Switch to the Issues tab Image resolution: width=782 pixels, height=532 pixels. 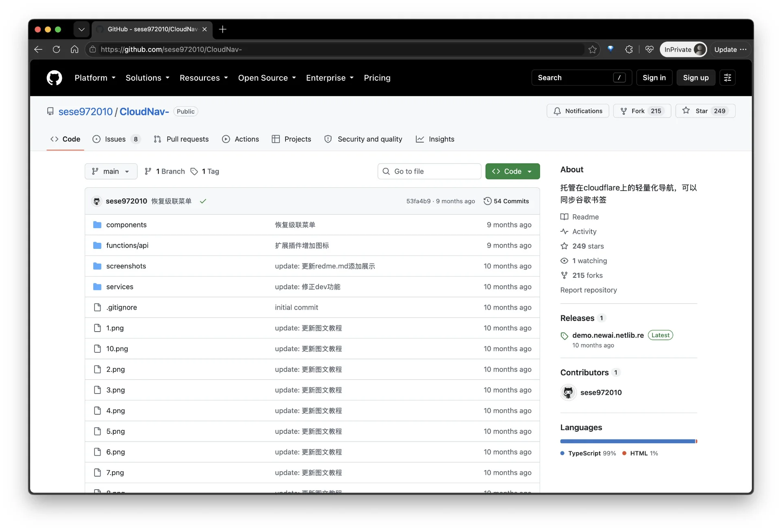click(x=116, y=139)
